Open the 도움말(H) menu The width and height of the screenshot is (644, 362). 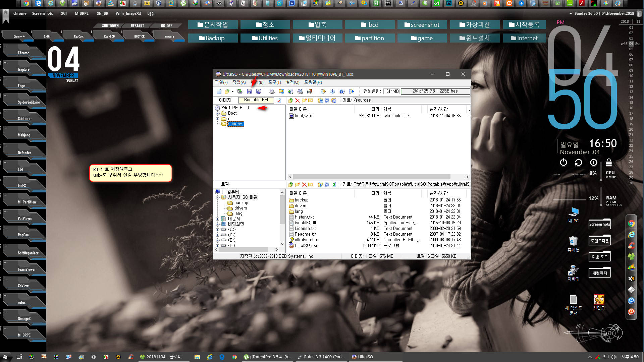[x=313, y=82]
